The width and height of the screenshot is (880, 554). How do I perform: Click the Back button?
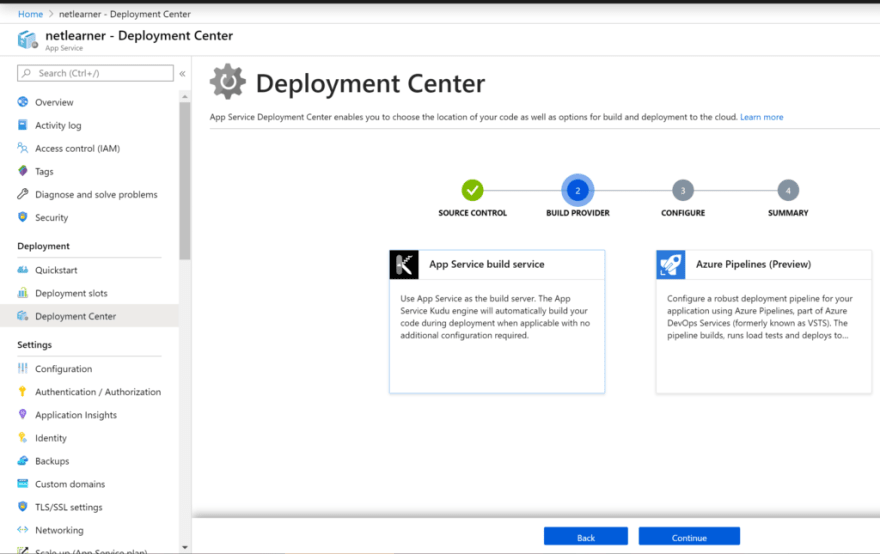point(586,537)
